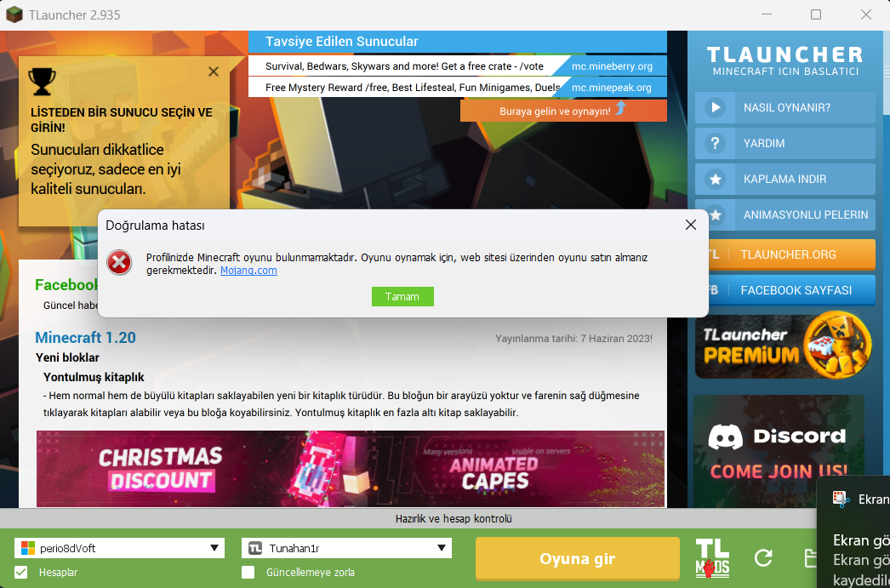The height and width of the screenshot is (588, 890).
Task: Open the Minecraft 1.20 news heading
Action: point(85,338)
